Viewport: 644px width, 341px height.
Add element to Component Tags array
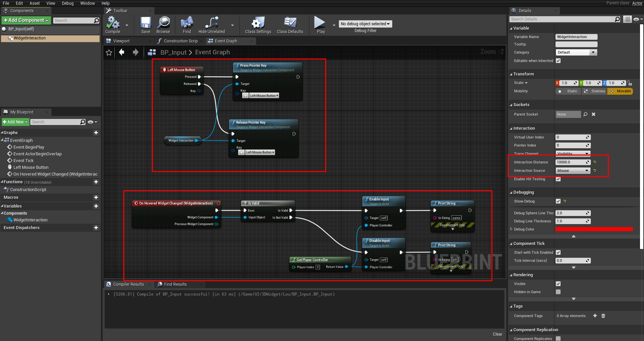point(595,316)
